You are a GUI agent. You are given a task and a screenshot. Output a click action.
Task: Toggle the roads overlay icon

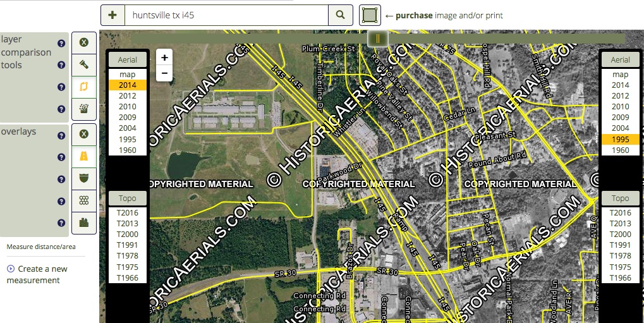point(84,156)
